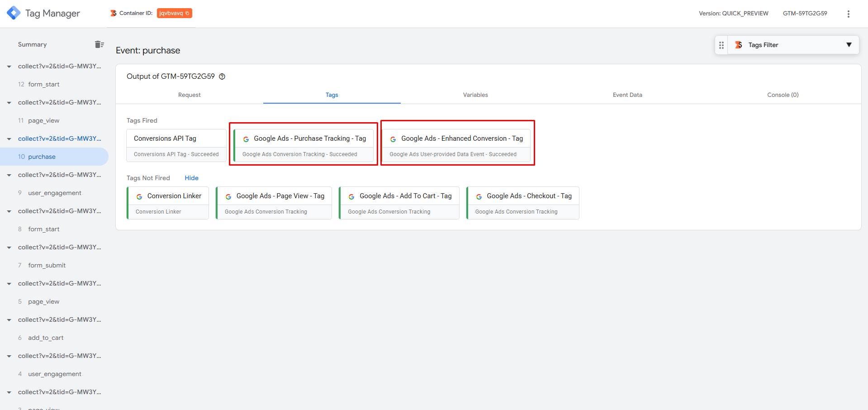
Task: Collapse the collect group above form_start 12
Action: click(9, 67)
